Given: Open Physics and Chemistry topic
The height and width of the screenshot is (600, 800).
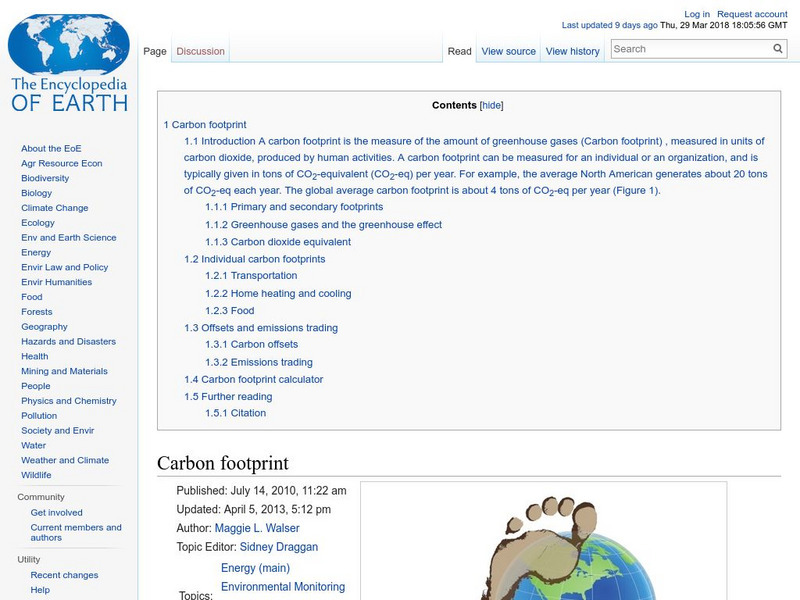Looking at the screenshot, I should [68, 401].
